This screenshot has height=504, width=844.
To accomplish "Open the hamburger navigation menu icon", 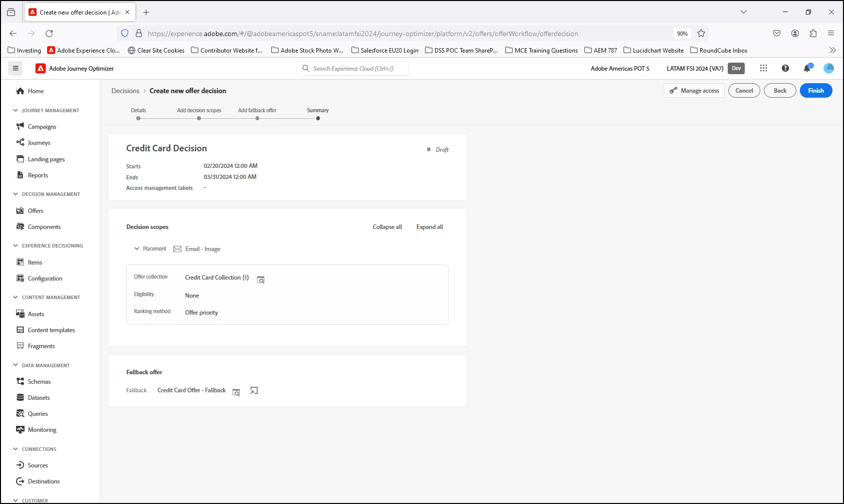I will pos(16,69).
